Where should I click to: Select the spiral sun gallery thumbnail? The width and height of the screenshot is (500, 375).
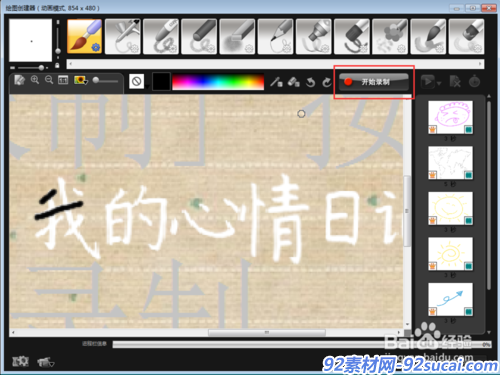click(450, 254)
